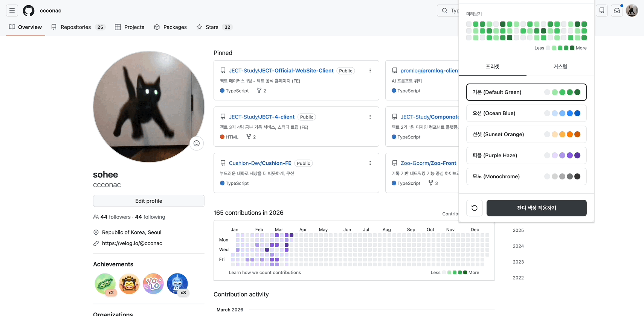Click fork count on Zoo-Front
This screenshot has width=644, height=316.
(433, 183)
